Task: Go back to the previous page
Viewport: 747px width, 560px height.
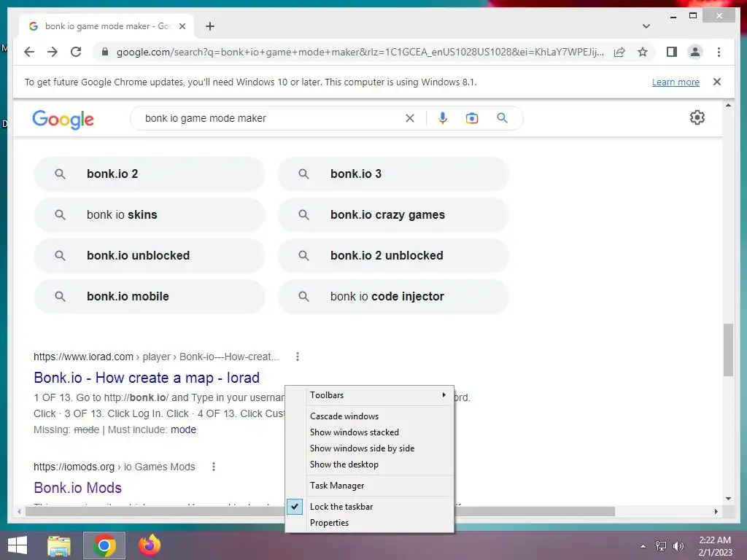Action: [29, 52]
